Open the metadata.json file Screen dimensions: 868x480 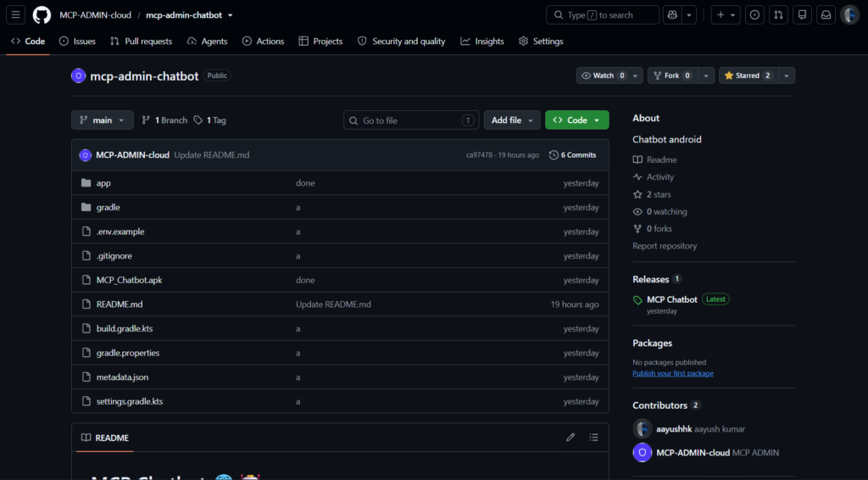[122, 377]
